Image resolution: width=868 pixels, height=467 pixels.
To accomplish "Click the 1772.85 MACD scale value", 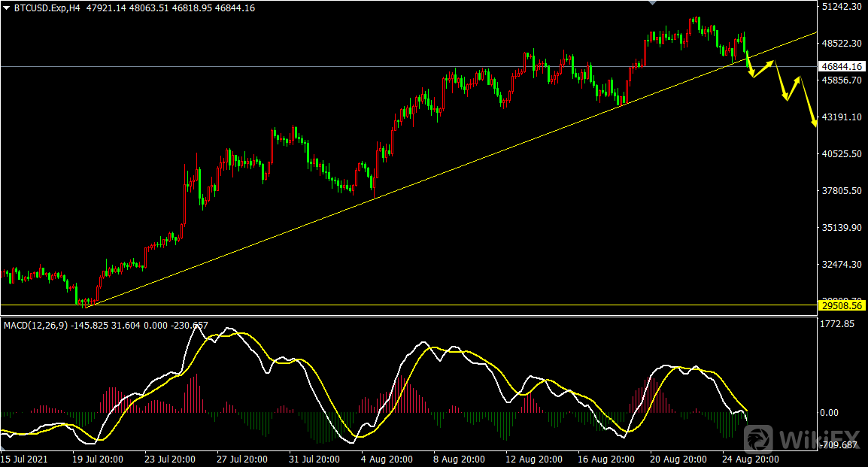I will tap(836, 324).
